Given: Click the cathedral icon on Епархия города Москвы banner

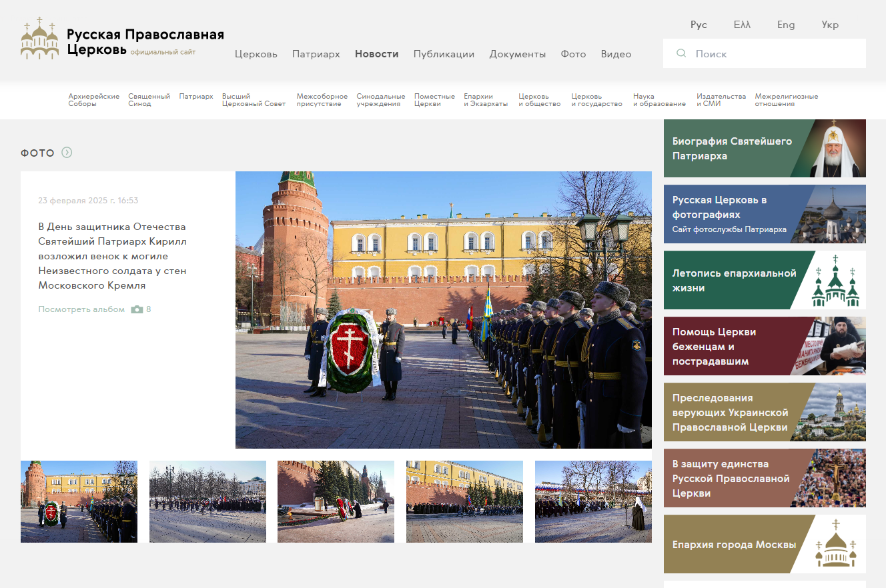Looking at the screenshot, I should pyautogui.click(x=835, y=544).
